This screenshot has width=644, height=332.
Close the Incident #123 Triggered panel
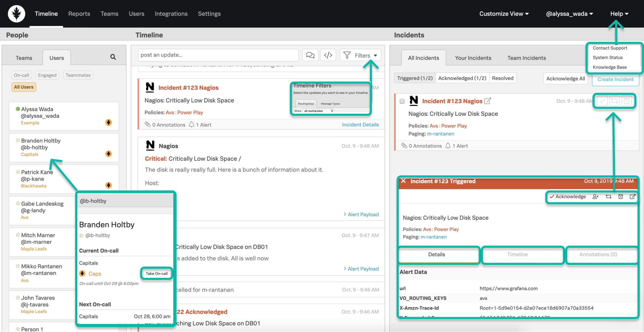click(x=403, y=181)
